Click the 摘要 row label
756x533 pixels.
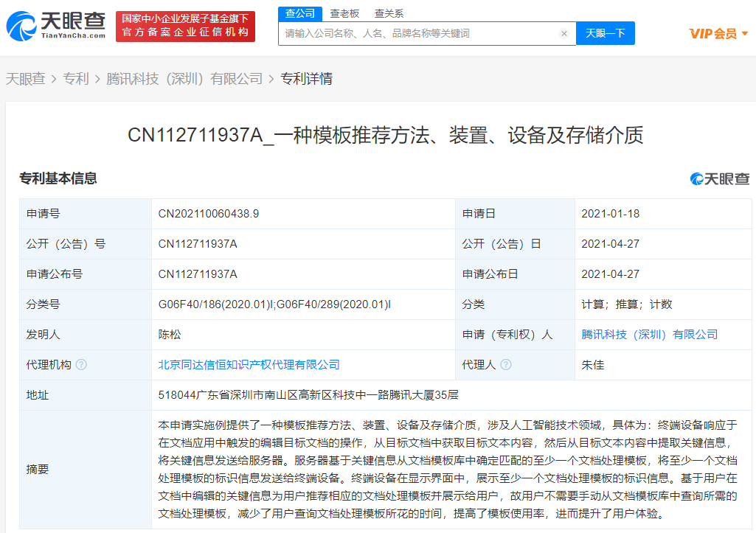click(37, 470)
